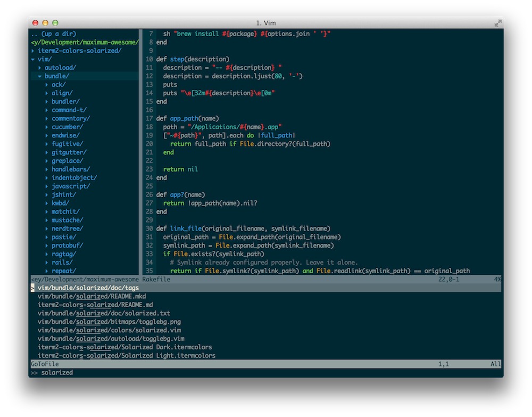Select the javascript/ folder

click(x=71, y=186)
